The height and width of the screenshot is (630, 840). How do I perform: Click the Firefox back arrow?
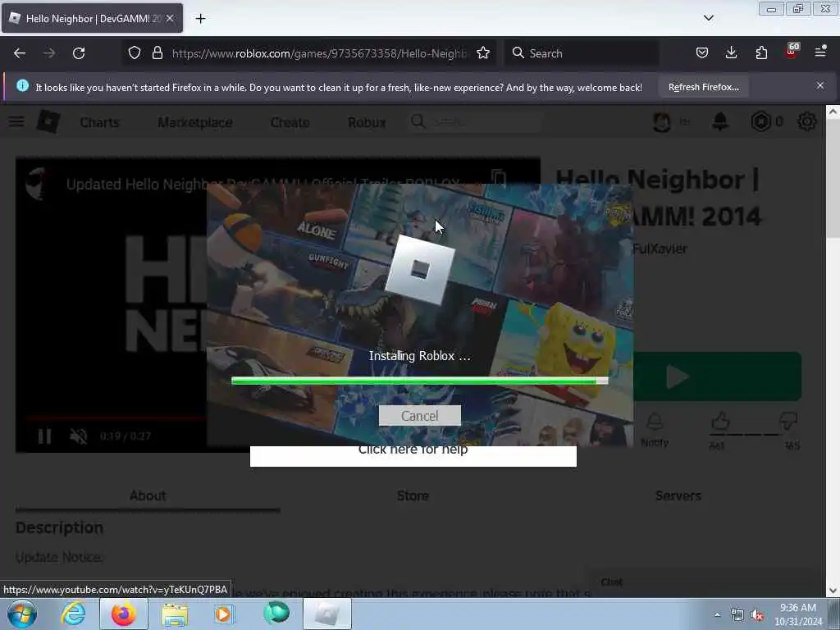point(20,53)
